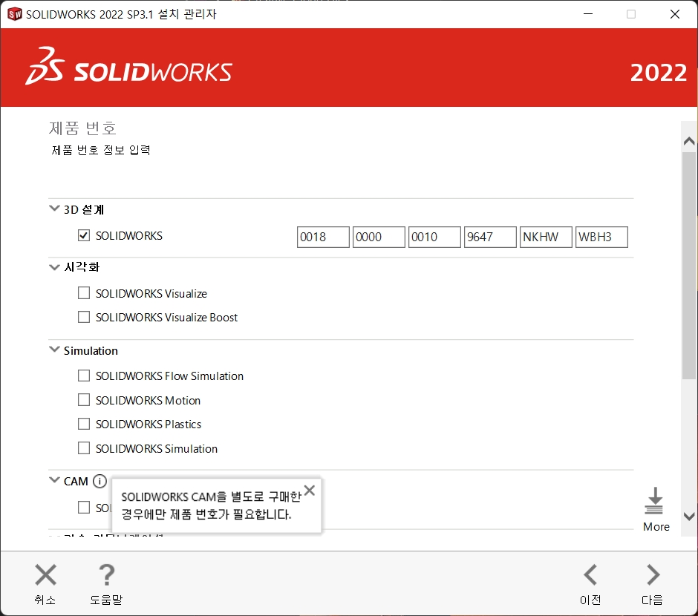Click the SOLIDWORKS Visualize Boost label
The image size is (698, 616).
click(x=166, y=317)
